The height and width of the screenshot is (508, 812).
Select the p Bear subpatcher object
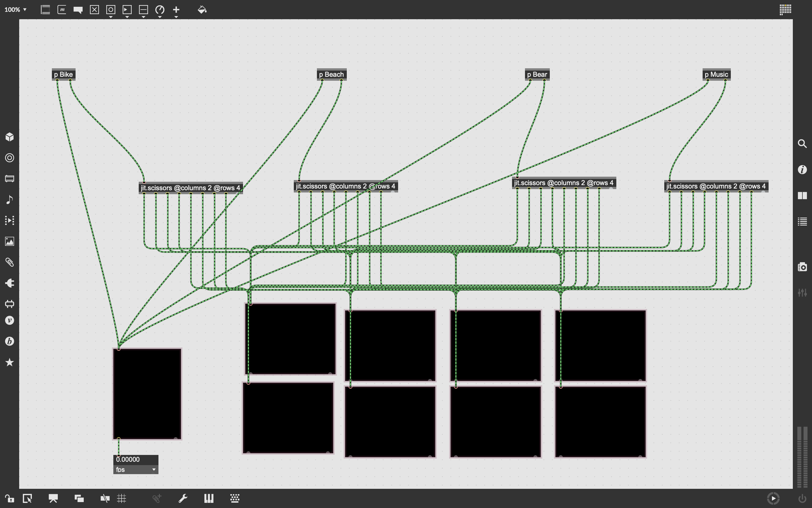(x=537, y=74)
